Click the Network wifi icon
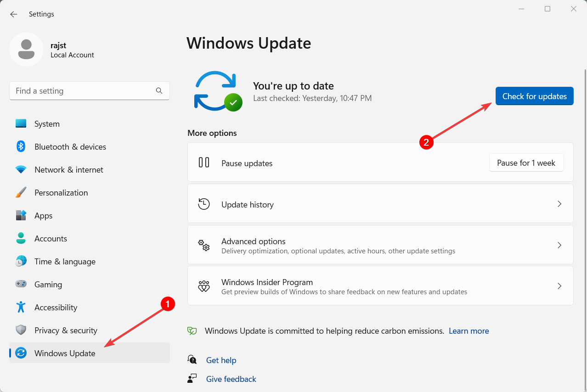This screenshot has width=587, height=392. [21, 169]
